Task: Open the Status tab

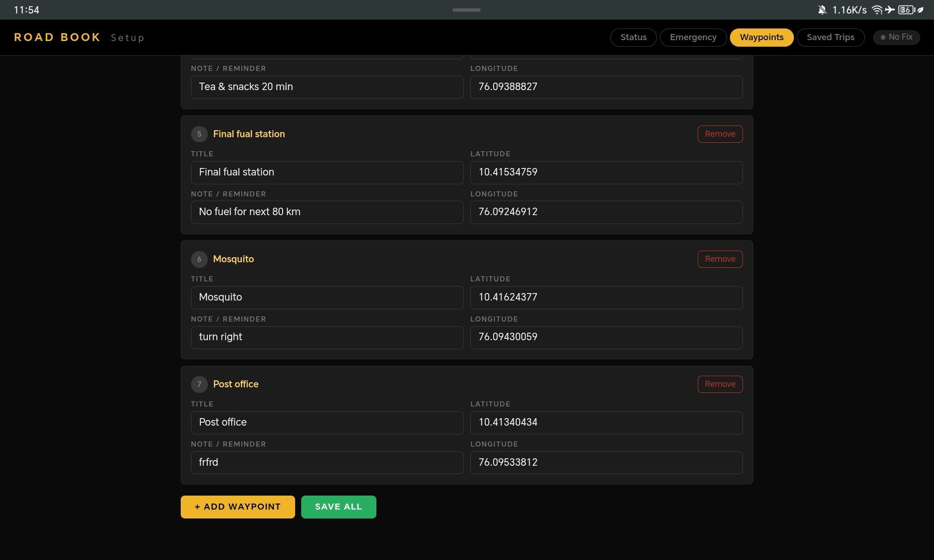Action: coord(633,37)
